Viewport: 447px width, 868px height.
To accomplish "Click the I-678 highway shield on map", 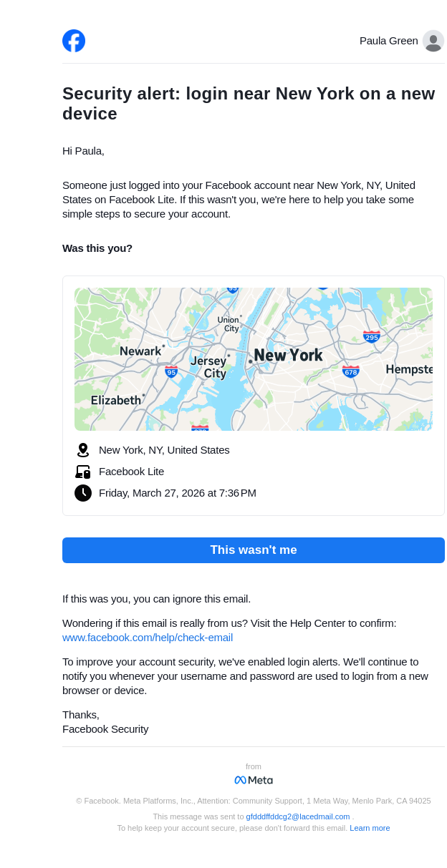I will (350, 371).
